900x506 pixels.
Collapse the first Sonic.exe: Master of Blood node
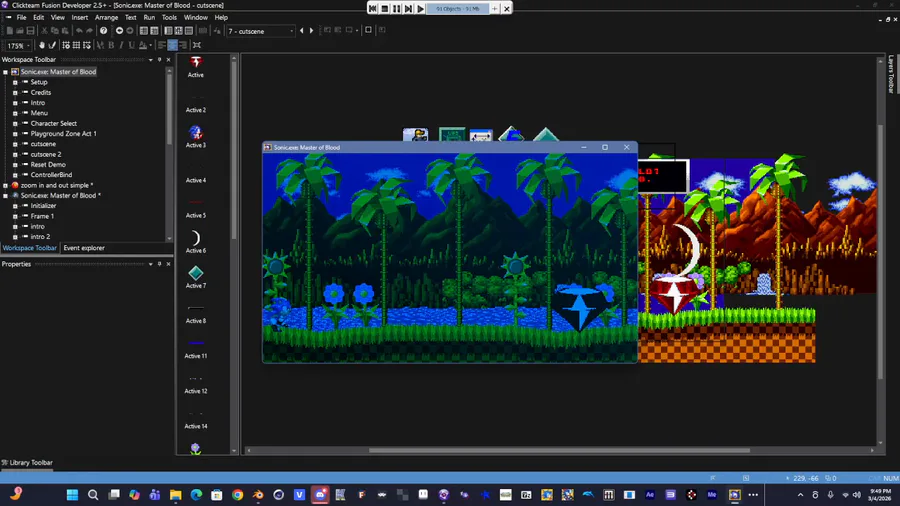(6, 72)
